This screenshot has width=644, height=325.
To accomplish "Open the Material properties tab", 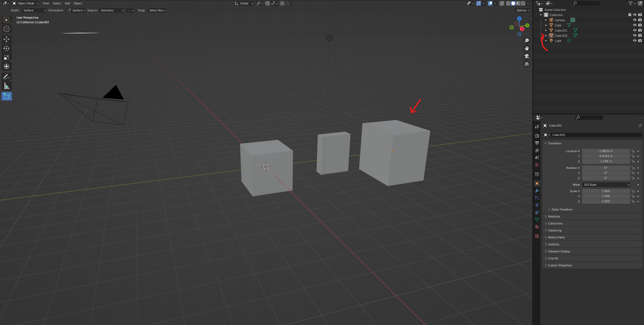I will click(537, 227).
